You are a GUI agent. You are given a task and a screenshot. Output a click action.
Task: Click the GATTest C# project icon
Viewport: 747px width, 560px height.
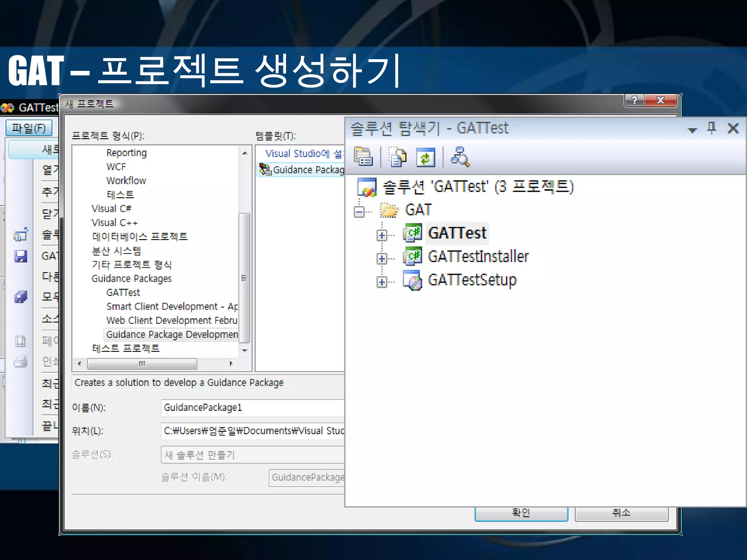pyautogui.click(x=412, y=233)
